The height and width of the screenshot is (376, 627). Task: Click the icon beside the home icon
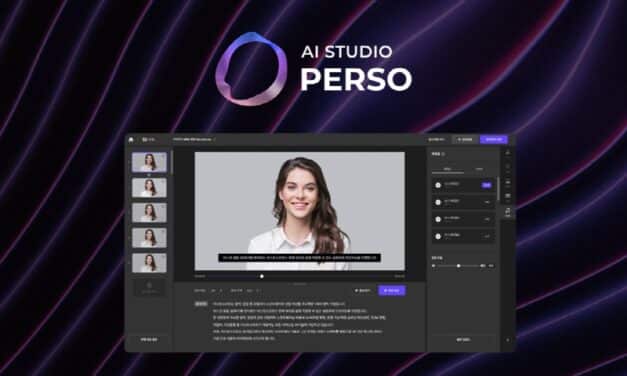tap(144, 140)
